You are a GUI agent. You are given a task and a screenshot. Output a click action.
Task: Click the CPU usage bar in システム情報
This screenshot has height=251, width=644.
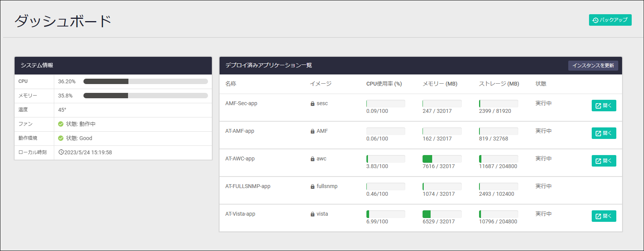[146, 81]
